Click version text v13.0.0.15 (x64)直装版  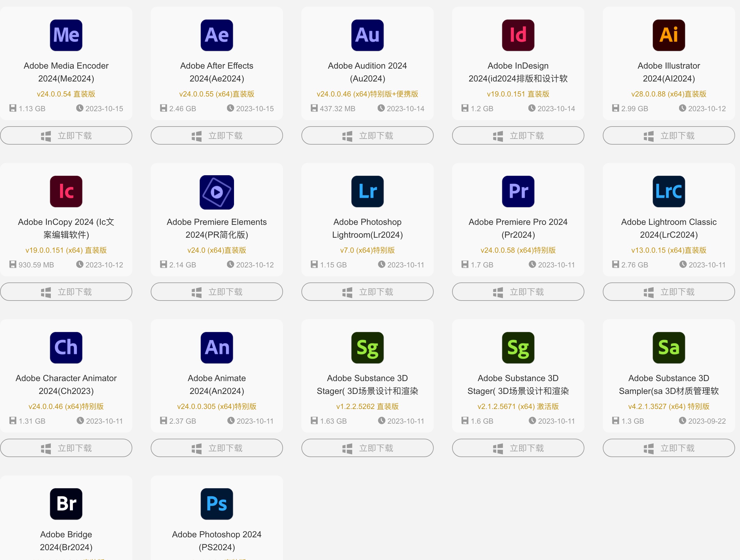tap(669, 250)
